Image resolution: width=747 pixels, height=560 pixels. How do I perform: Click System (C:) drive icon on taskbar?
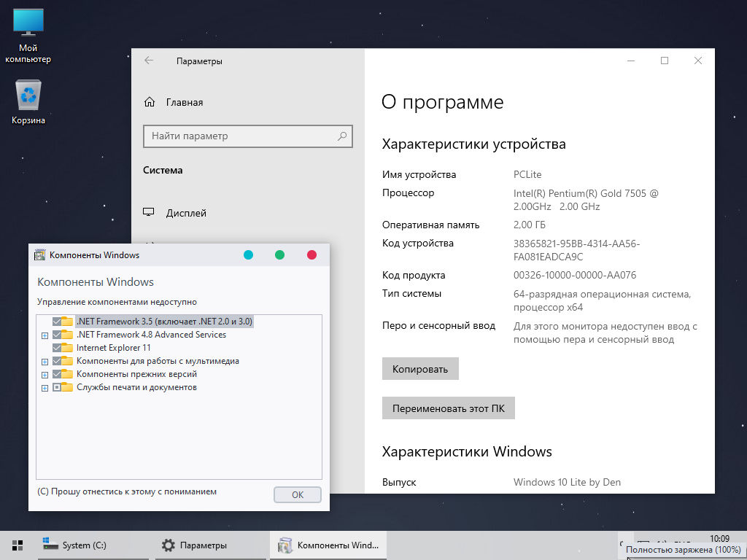pos(50,545)
